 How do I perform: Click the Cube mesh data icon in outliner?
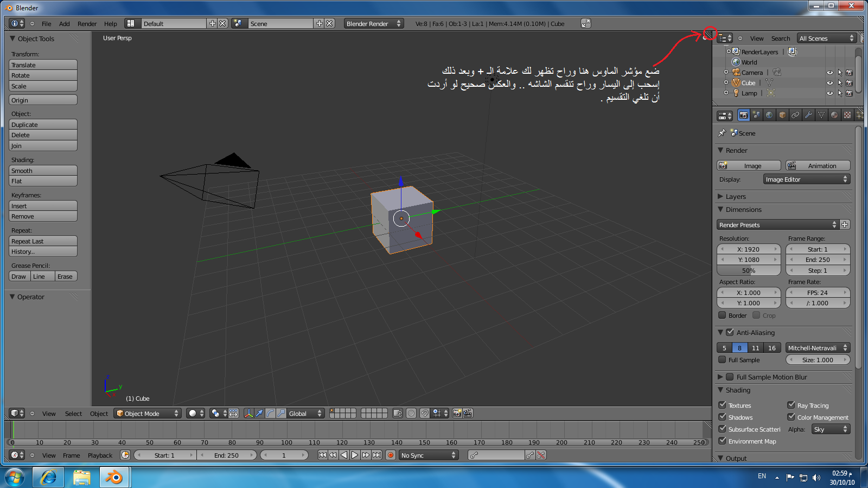click(769, 83)
